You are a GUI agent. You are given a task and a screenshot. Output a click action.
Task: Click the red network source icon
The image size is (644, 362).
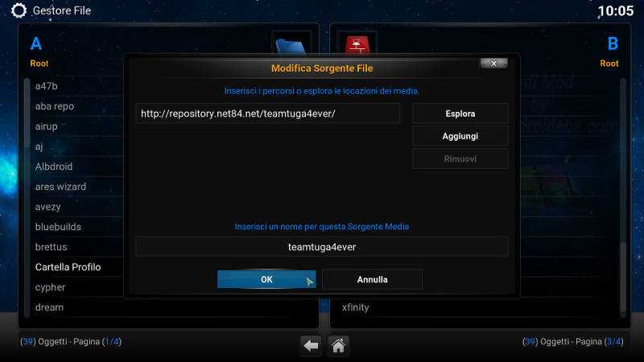[x=357, y=44]
